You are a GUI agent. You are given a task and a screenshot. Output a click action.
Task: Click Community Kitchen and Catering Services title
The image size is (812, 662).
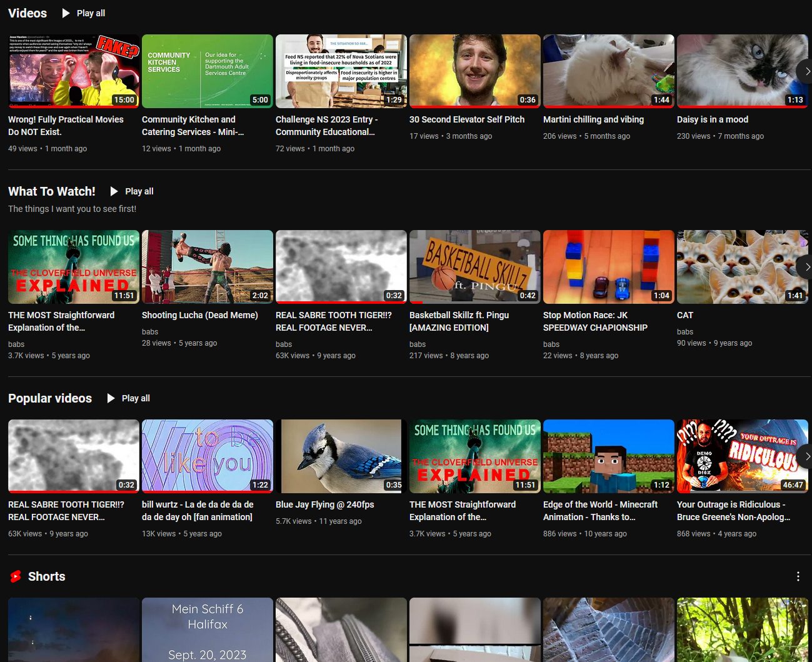tap(193, 126)
